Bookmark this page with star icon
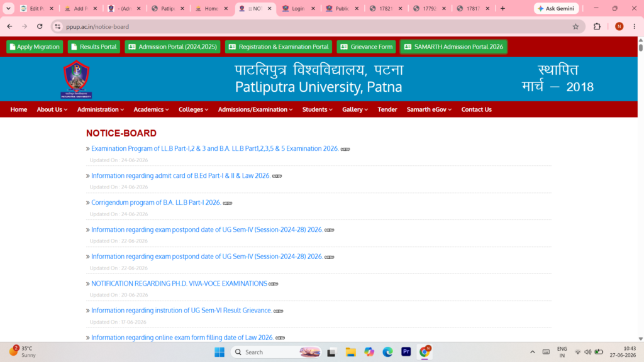The image size is (644, 362). click(x=575, y=26)
